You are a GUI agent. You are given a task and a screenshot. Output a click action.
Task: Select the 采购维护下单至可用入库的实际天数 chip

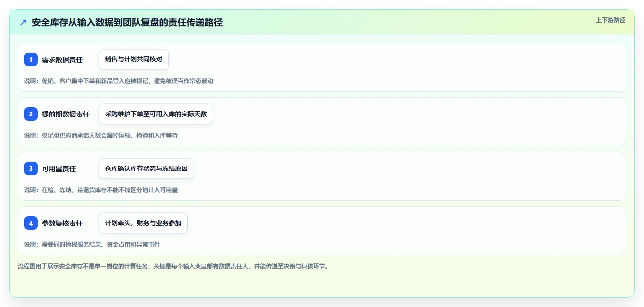(156, 114)
